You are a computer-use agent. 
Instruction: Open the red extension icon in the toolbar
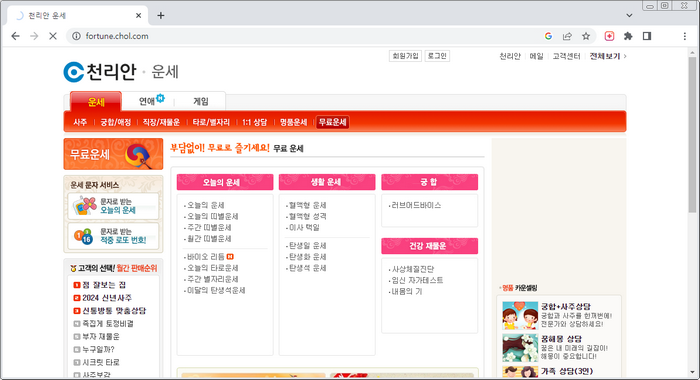609,36
